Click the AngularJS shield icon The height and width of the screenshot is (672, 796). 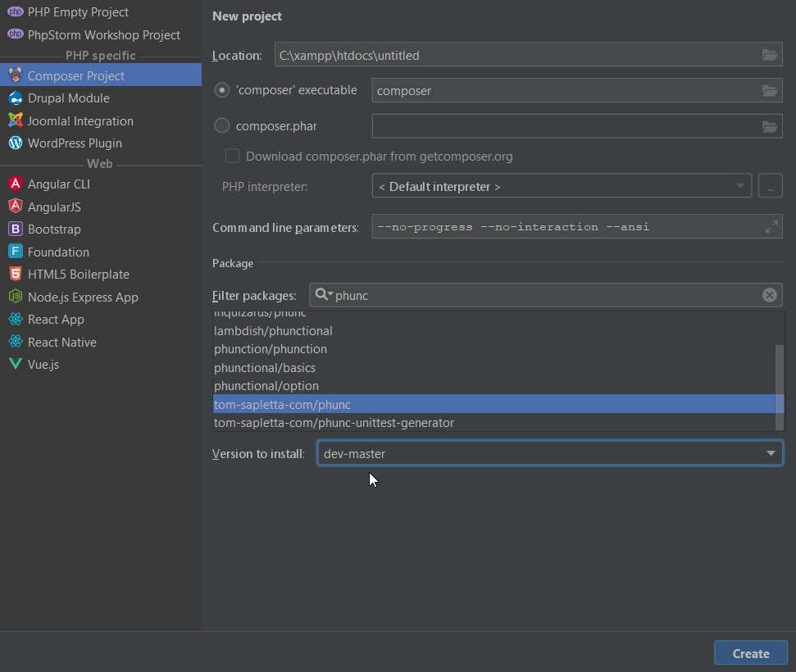[16, 206]
